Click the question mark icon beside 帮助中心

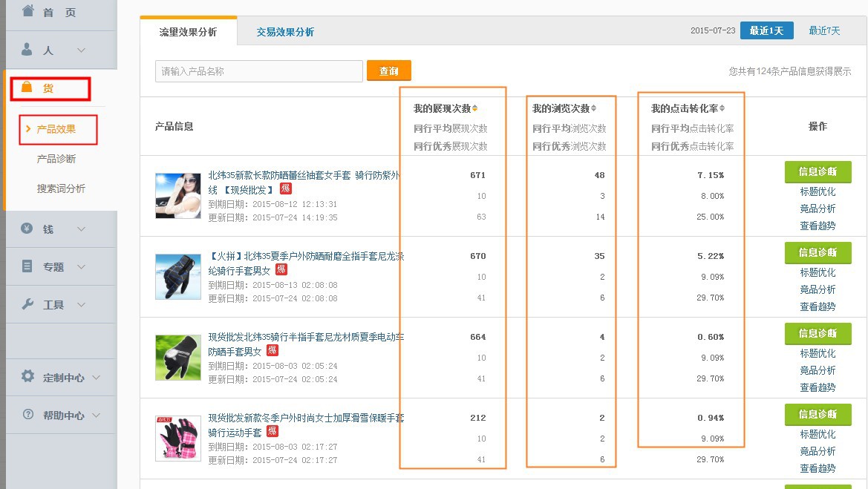28,414
